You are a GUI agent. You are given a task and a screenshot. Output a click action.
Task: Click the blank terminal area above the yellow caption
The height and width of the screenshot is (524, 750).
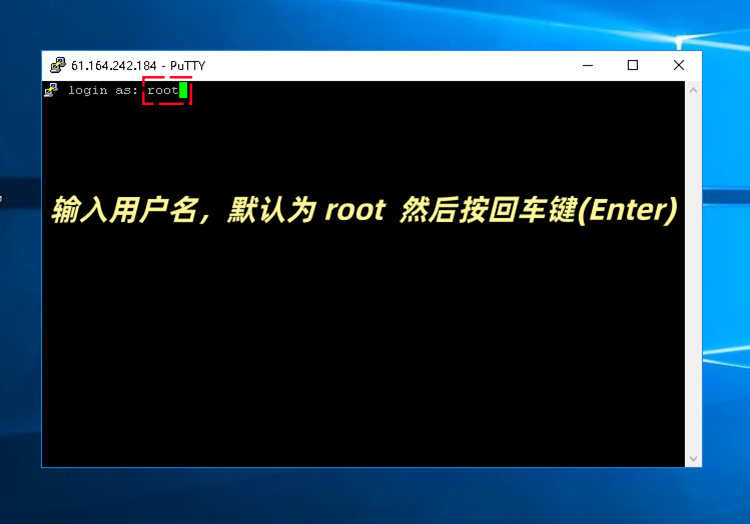[x=400, y=140]
